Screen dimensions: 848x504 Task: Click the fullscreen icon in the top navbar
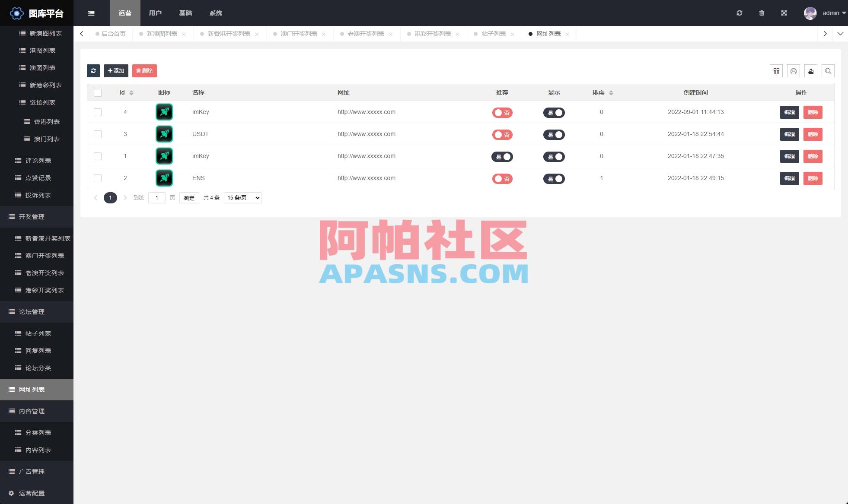click(784, 13)
